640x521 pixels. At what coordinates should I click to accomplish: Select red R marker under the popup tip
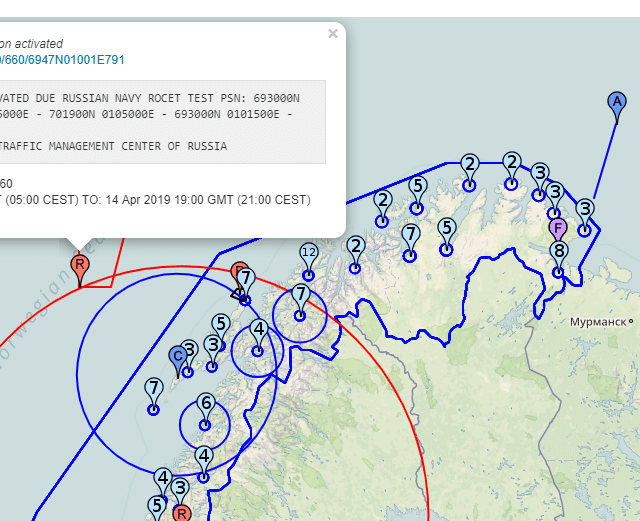point(80,266)
